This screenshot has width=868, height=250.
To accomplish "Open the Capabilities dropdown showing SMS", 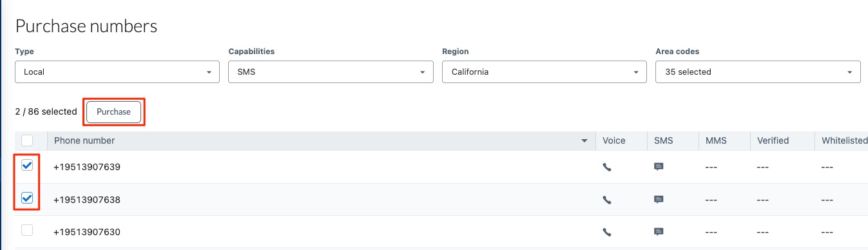I will pos(331,72).
